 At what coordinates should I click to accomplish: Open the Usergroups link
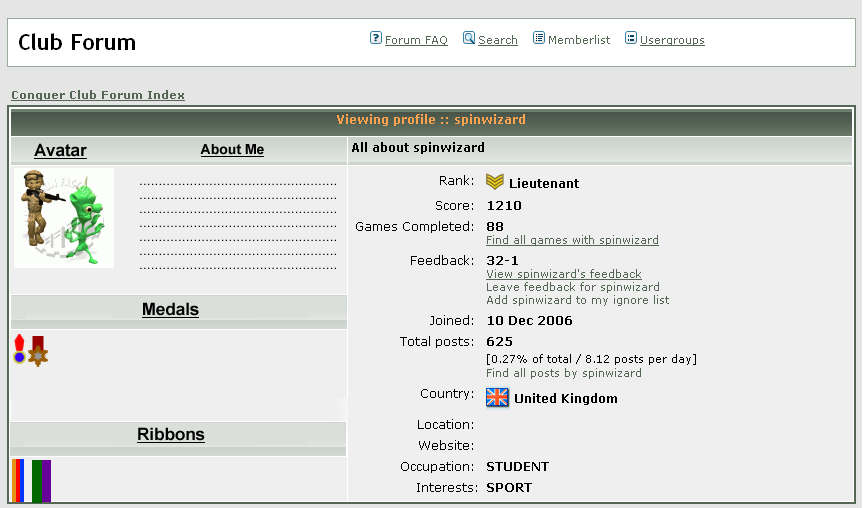point(672,40)
